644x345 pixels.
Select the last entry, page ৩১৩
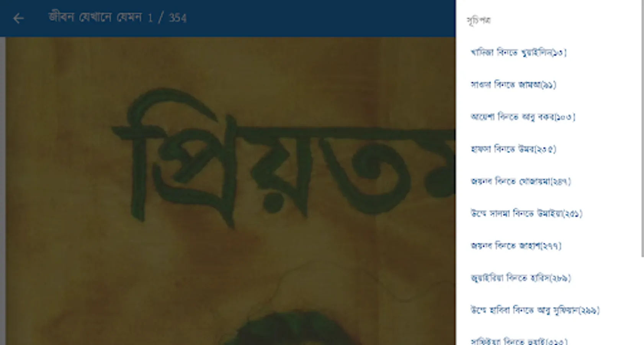pos(519,341)
